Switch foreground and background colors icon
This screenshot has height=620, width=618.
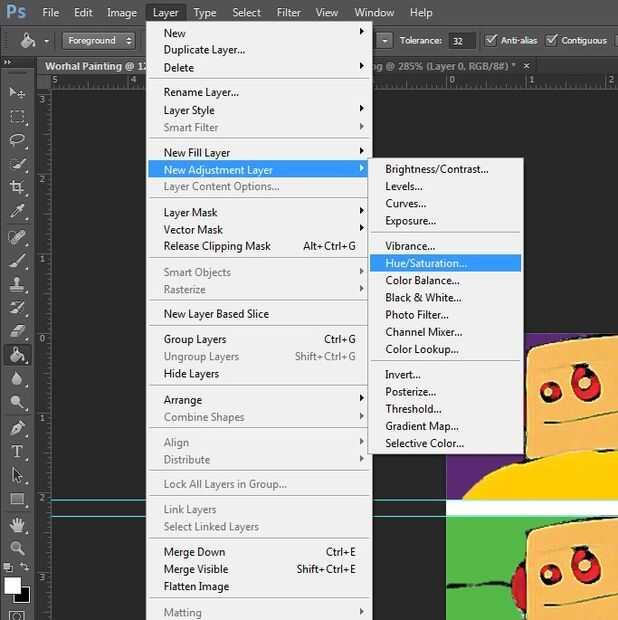[x=25, y=567]
